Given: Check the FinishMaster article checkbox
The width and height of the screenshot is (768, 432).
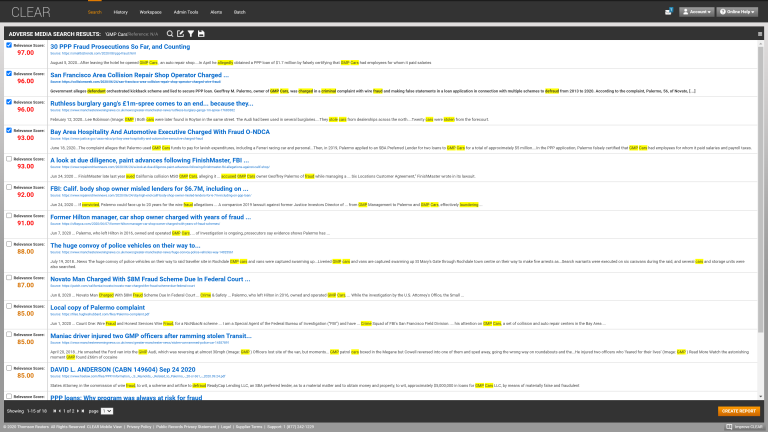Looking at the screenshot, I should (8, 158).
